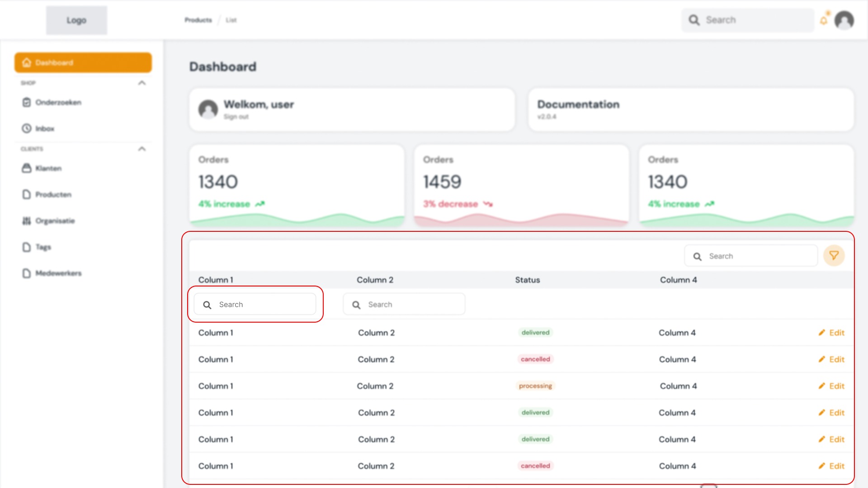Click the Klanten customers icon

pyautogui.click(x=27, y=168)
